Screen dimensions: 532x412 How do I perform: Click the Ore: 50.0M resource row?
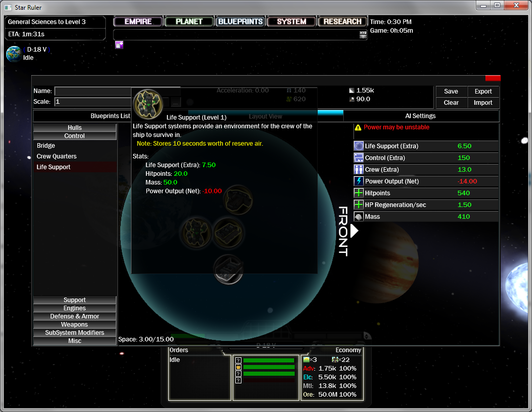click(330, 395)
